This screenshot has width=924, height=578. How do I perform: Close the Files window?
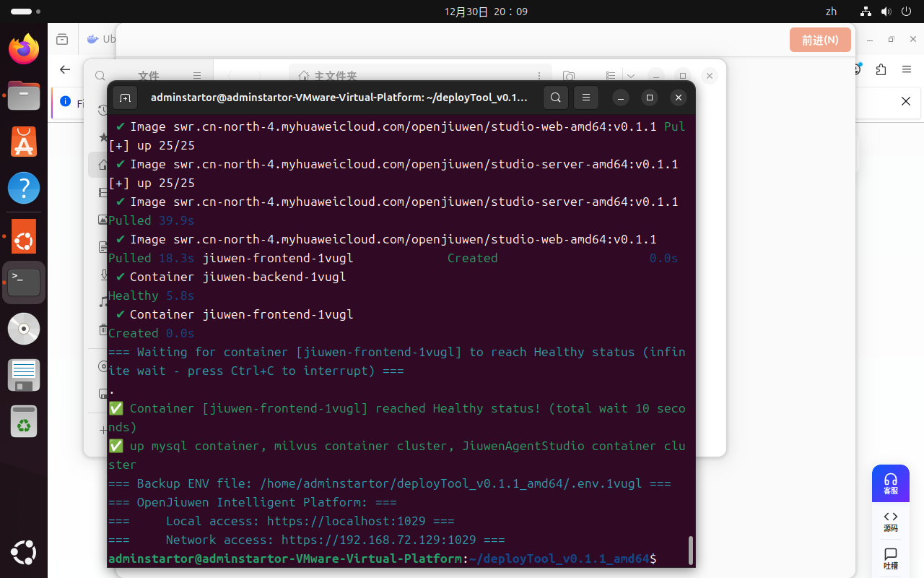pos(710,76)
